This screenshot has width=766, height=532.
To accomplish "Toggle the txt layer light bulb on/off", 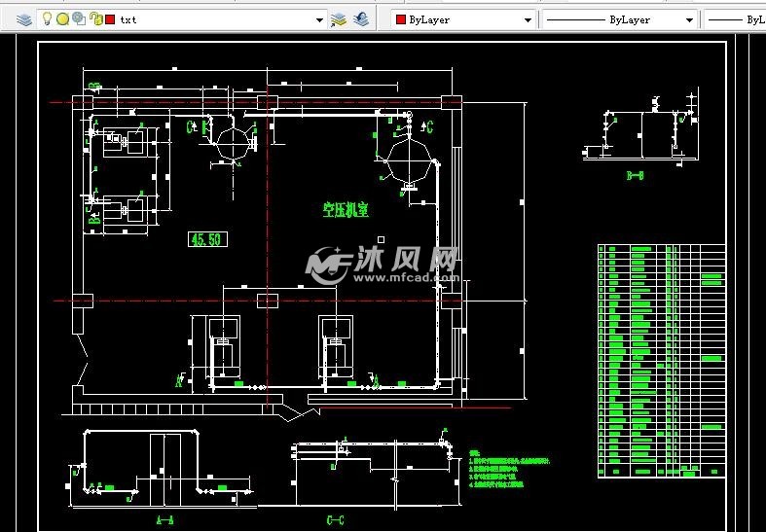I will click(x=47, y=19).
